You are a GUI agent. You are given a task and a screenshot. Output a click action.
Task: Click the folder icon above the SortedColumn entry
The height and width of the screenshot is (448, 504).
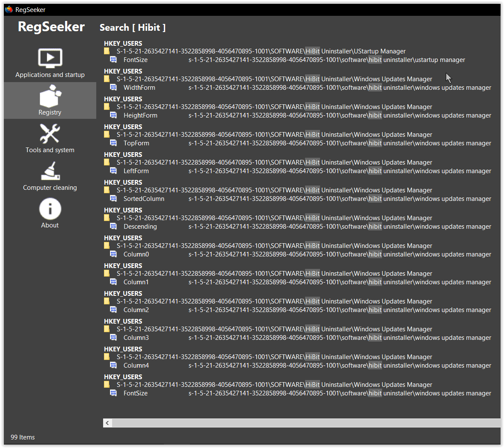coord(107,190)
